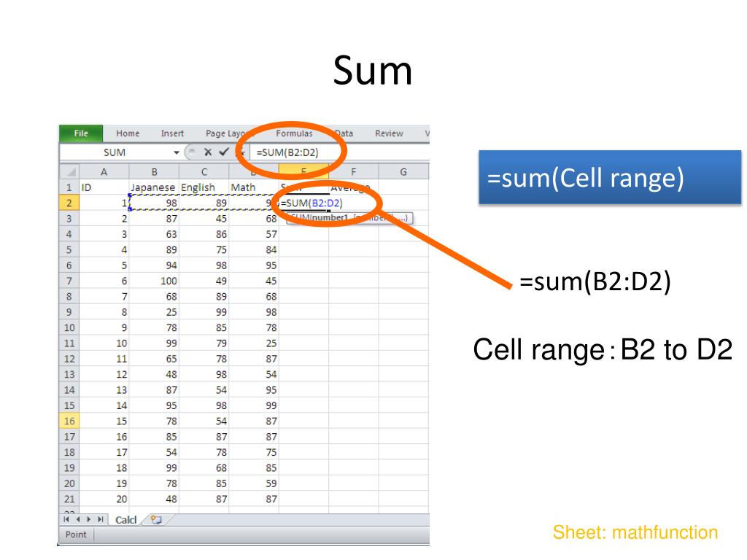Open the Name Box dropdown arrow

pos(177,152)
